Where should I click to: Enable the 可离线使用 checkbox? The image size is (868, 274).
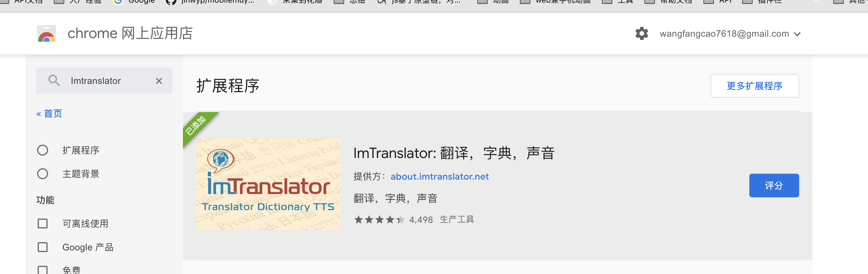coord(43,224)
